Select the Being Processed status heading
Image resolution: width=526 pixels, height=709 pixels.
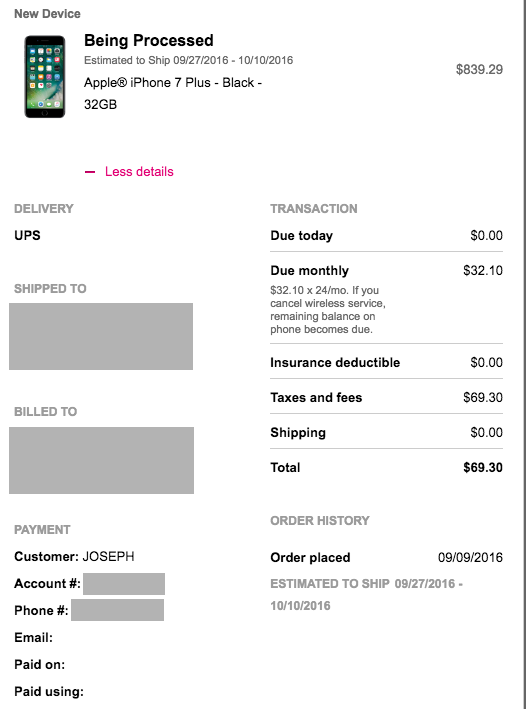149,40
